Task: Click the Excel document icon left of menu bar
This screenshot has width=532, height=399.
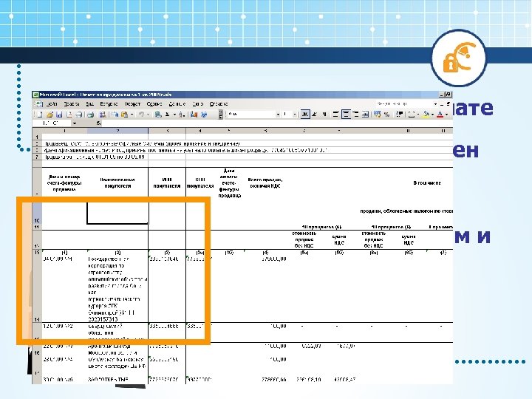Action: [39, 104]
